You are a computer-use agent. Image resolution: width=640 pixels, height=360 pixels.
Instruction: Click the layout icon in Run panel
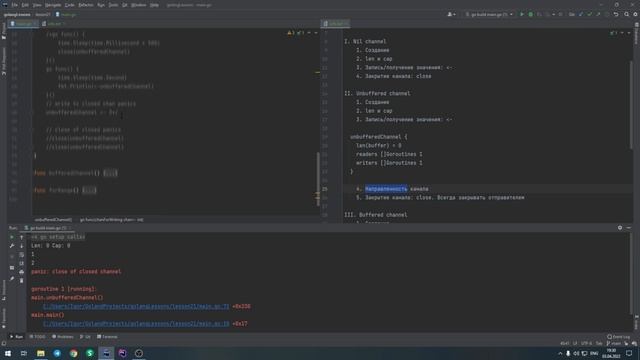[12, 268]
